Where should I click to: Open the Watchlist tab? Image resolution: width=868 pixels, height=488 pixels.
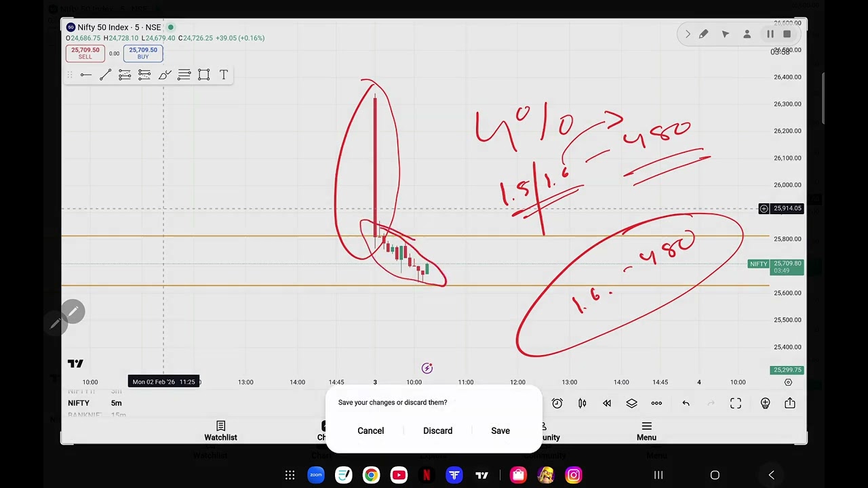pos(220,431)
